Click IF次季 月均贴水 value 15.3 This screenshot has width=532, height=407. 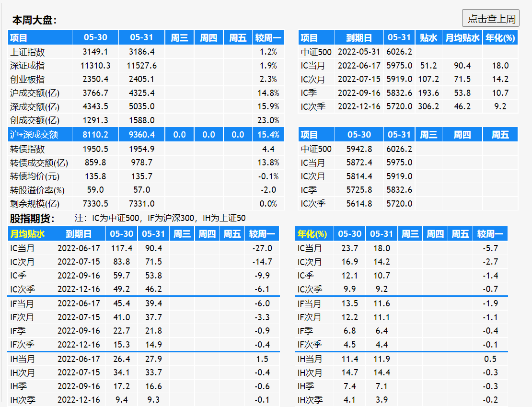(121, 345)
